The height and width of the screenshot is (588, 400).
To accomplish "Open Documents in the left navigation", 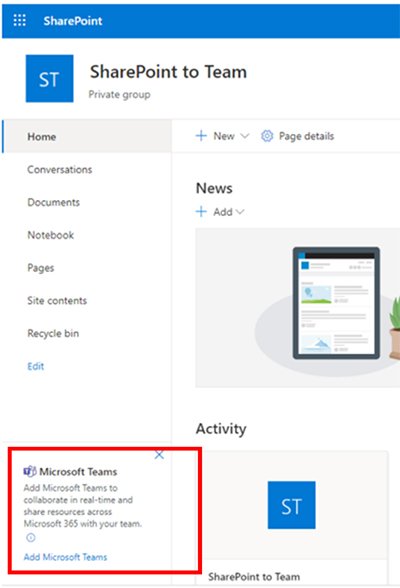I will [x=54, y=202].
